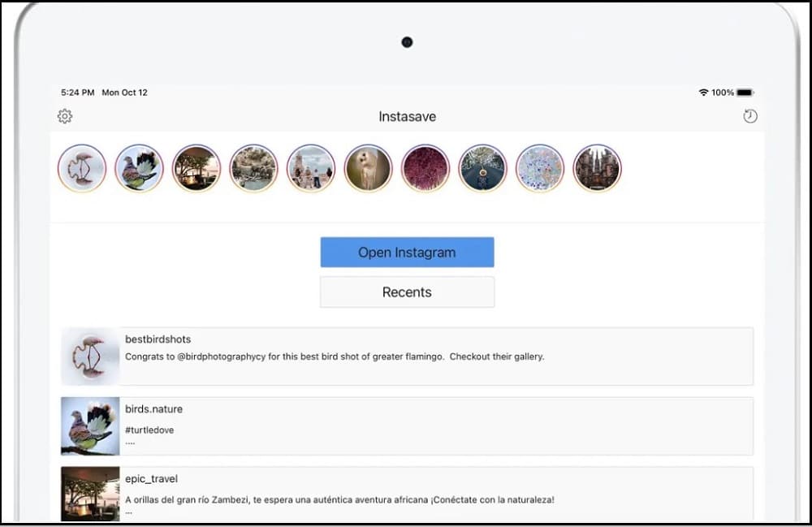This screenshot has height=527, width=812.
Task: Tap the battery indicator icon
Action: tap(745, 92)
